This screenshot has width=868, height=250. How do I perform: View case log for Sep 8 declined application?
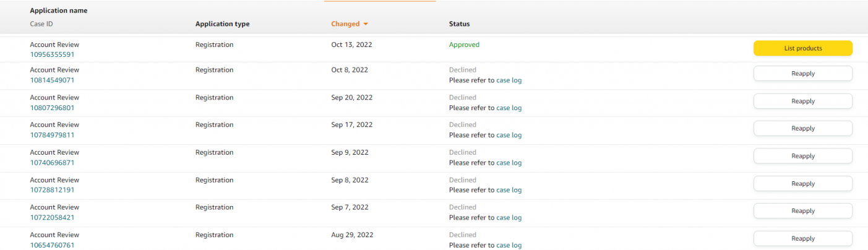click(x=509, y=190)
